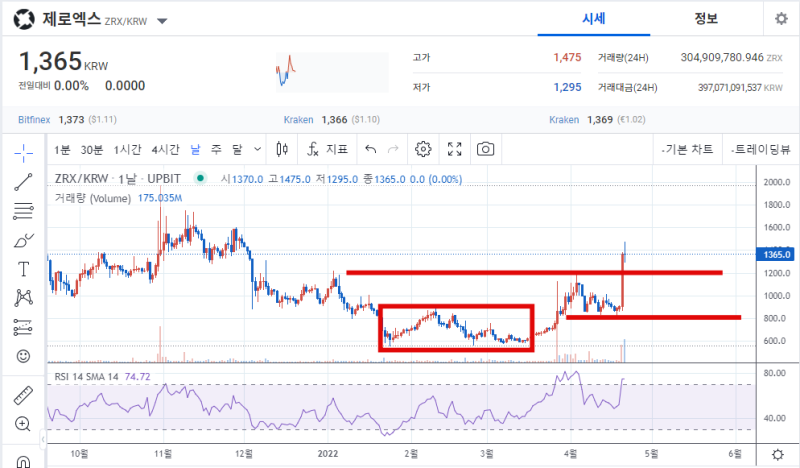Open the Kraken EUR price link
This screenshot has width=800, height=468.
click(x=564, y=120)
